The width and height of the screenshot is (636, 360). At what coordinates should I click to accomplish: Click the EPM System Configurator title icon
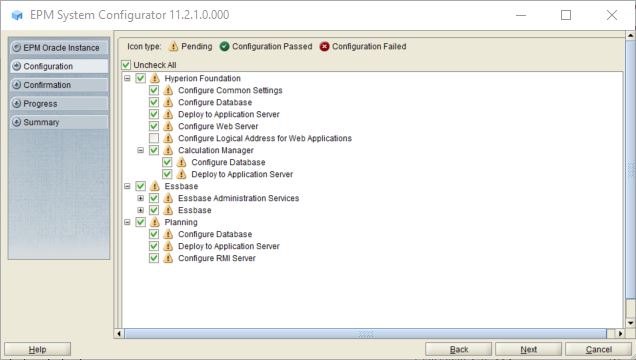coord(17,15)
